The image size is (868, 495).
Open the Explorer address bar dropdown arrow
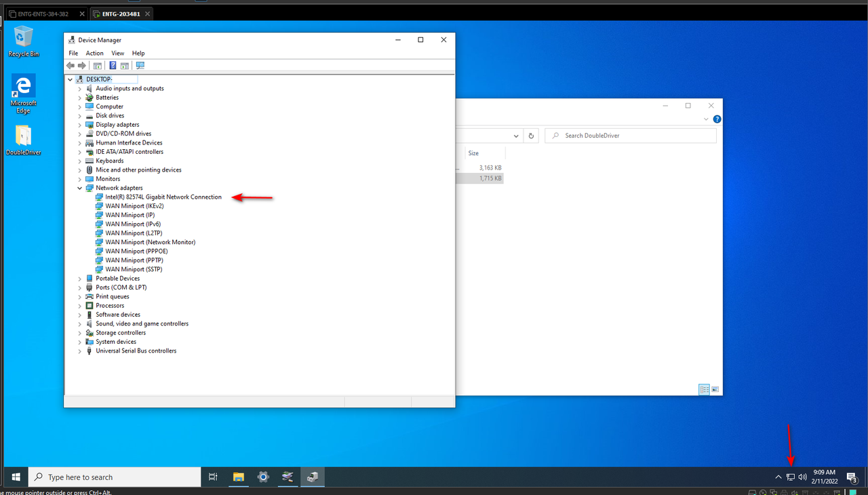[x=515, y=136]
